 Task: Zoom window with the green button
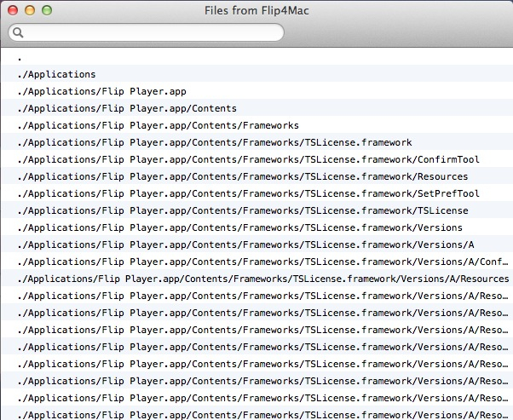coord(47,10)
